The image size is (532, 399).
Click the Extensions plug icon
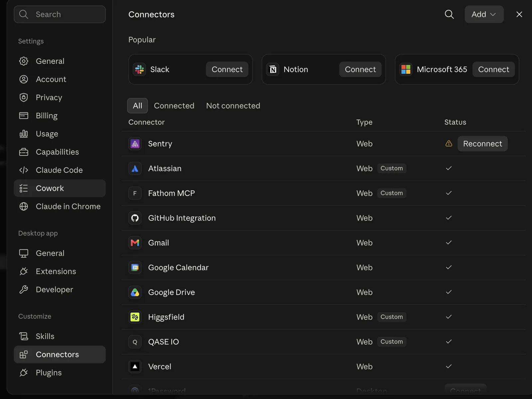tap(24, 271)
